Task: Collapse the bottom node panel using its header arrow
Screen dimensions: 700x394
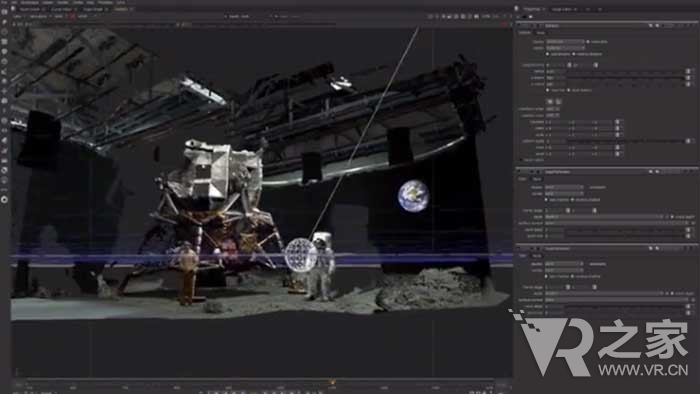Action: [520, 248]
